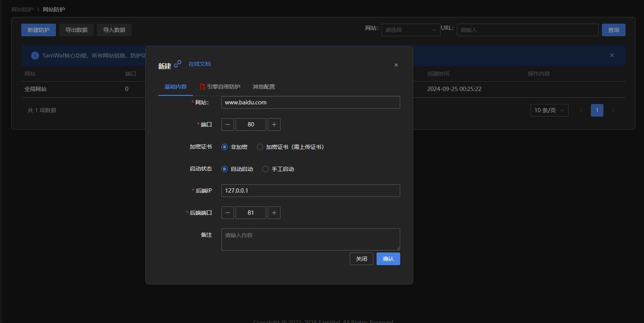Screen dimensions: 644x323
Task: Focus the 网站 field with www.baidu.com
Action: click(311, 102)
